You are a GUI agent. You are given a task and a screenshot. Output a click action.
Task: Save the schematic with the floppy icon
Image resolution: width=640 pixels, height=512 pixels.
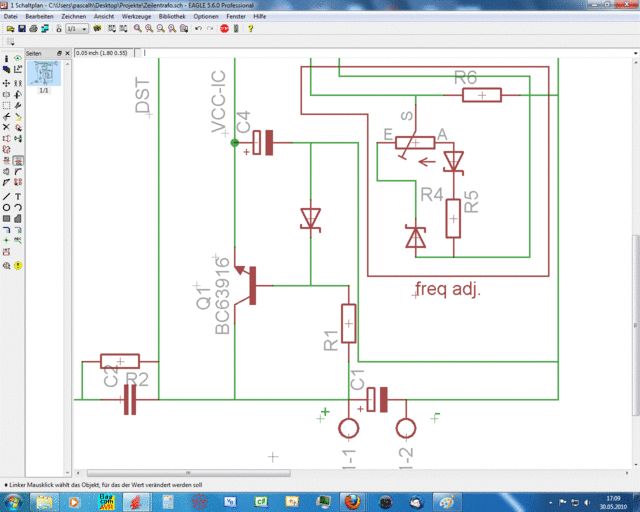tap(22, 29)
